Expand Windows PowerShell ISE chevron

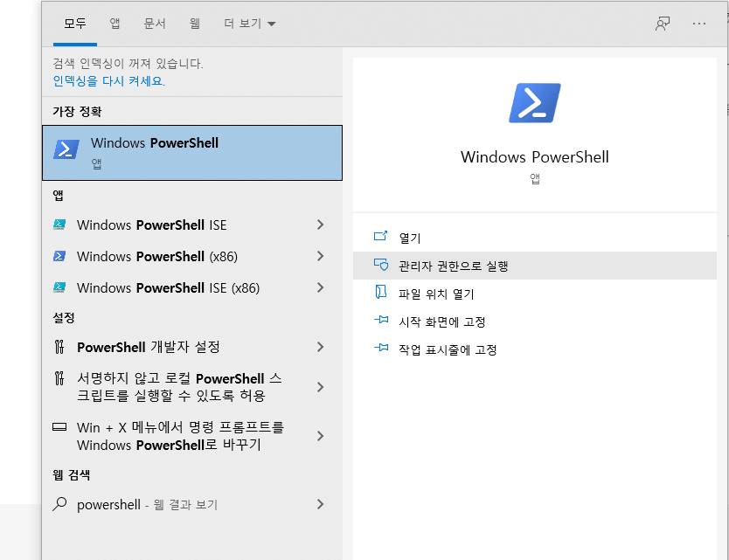tap(320, 225)
